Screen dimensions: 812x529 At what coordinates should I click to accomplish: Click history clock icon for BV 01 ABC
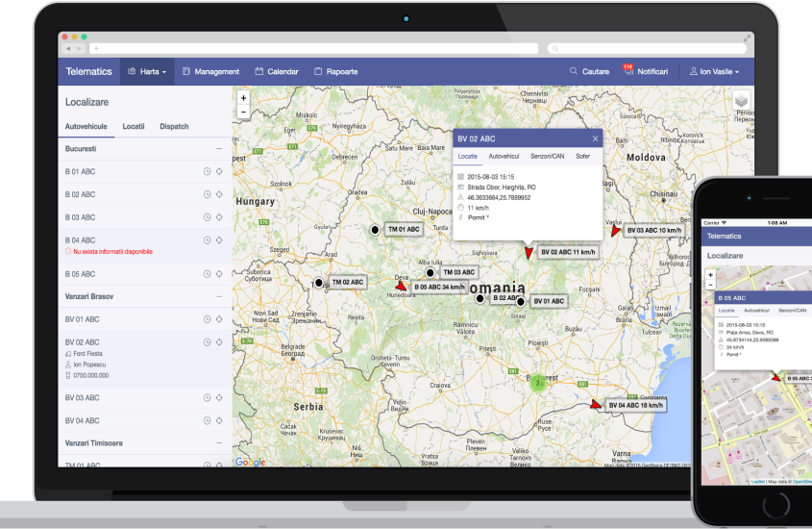(208, 319)
